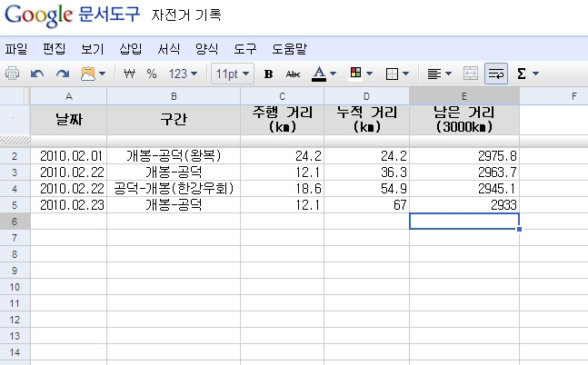This screenshot has height=365, width=588.
Task: Open the 도움말 menu
Action: pos(289,49)
